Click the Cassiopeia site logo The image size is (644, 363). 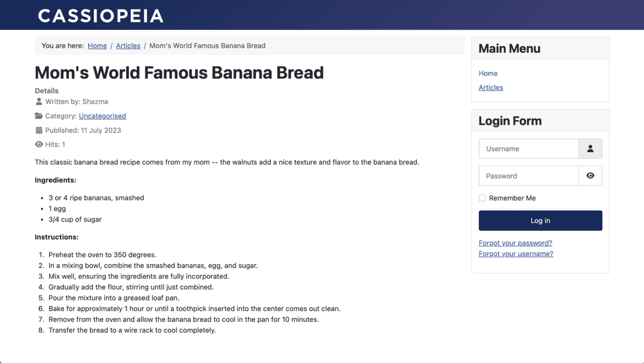(x=100, y=16)
